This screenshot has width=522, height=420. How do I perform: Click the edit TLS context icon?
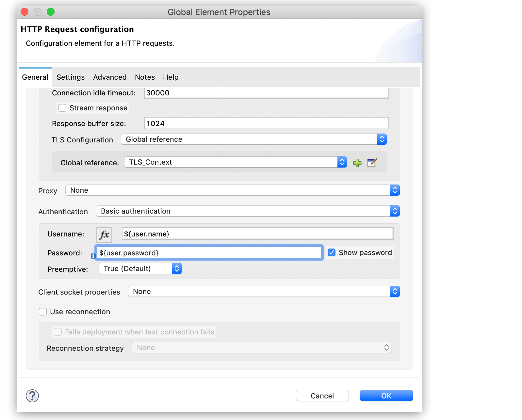(372, 163)
